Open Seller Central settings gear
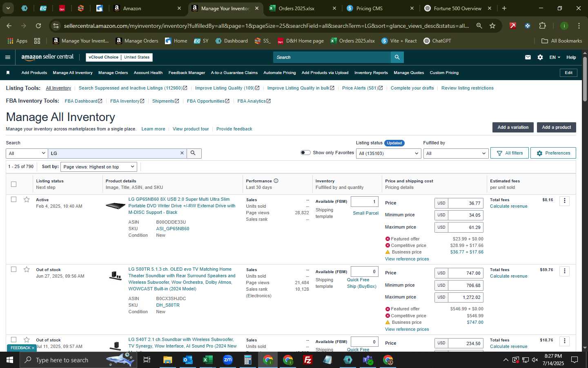This screenshot has width=588, height=368. click(x=540, y=57)
